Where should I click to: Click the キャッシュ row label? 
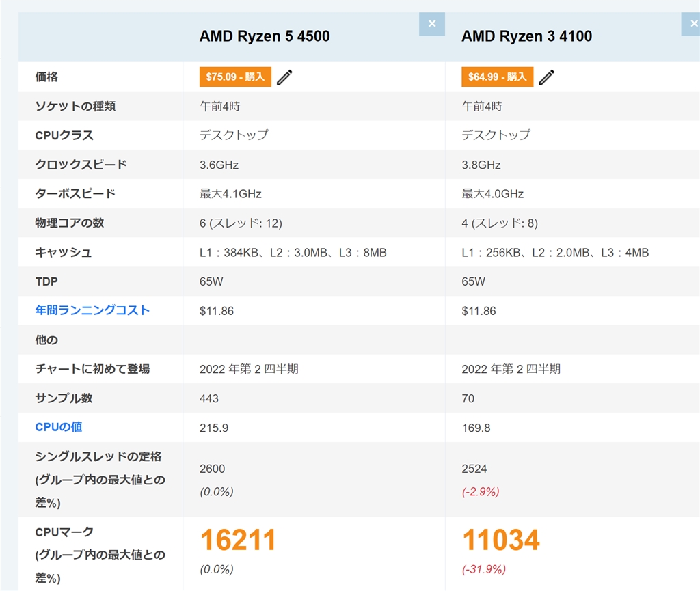click(64, 253)
